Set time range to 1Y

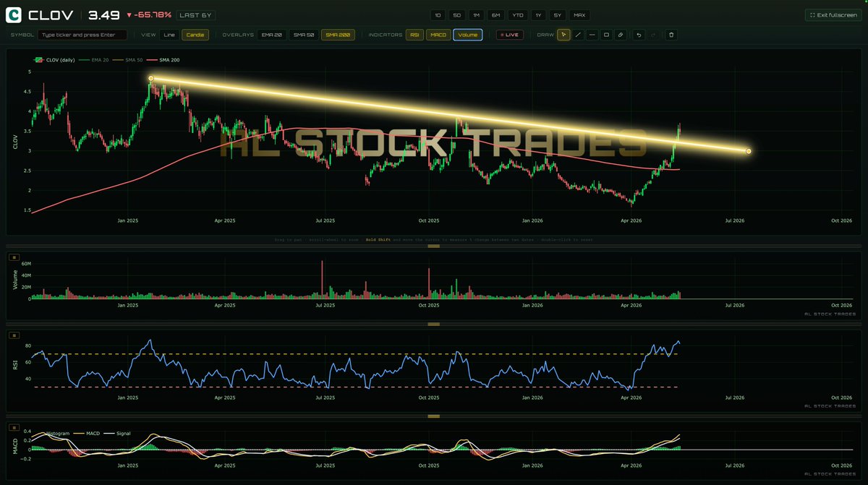pyautogui.click(x=538, y=15)
